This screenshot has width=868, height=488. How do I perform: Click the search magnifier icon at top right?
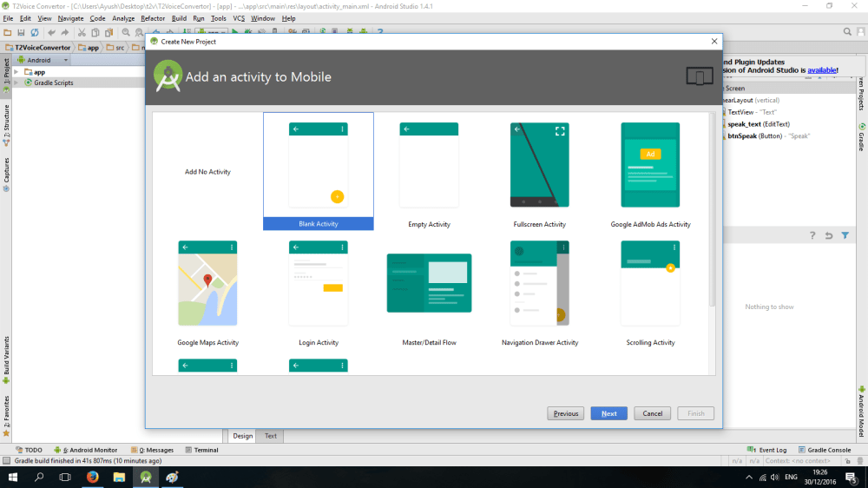848,32
